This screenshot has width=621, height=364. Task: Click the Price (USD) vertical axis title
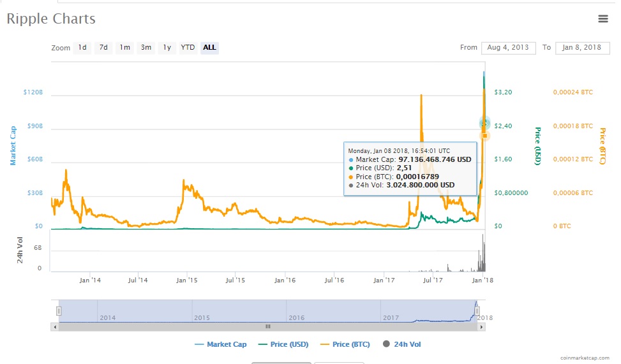(x=538, y=146)
